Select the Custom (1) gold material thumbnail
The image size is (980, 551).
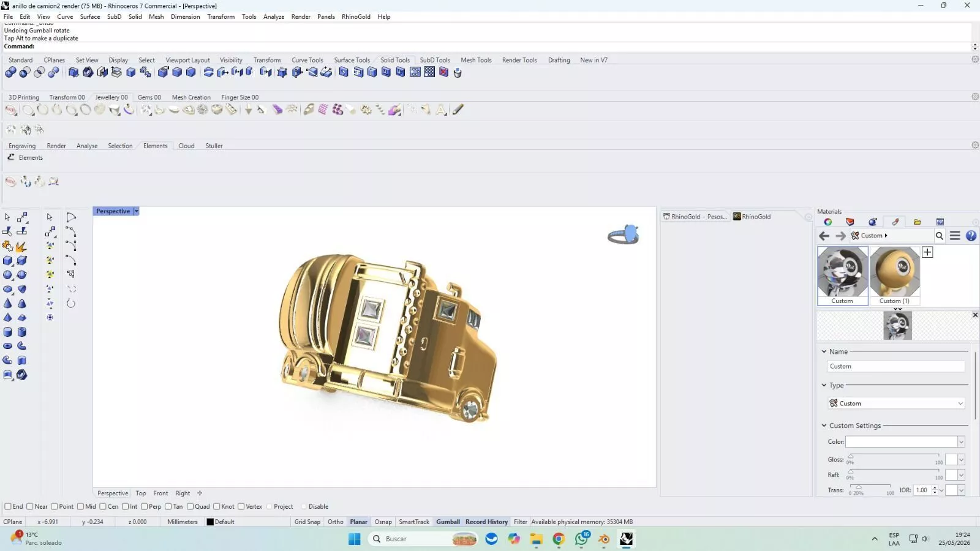coord(895,275)
